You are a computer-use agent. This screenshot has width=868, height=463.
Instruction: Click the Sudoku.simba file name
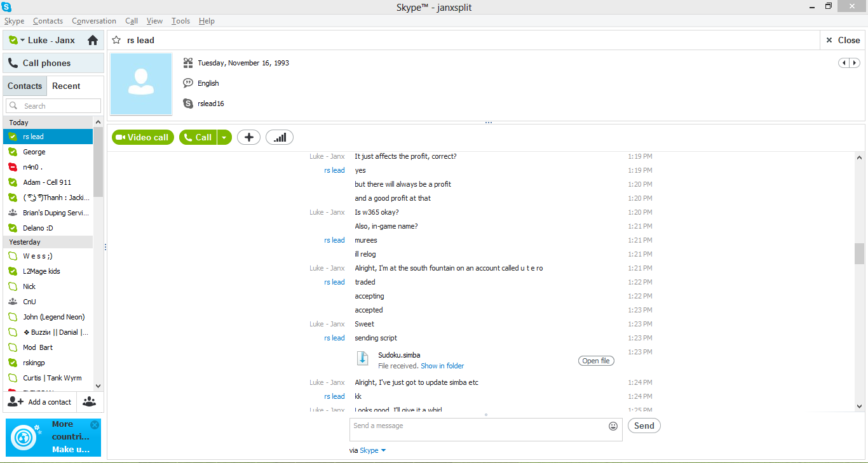click(x=399, y=355)
